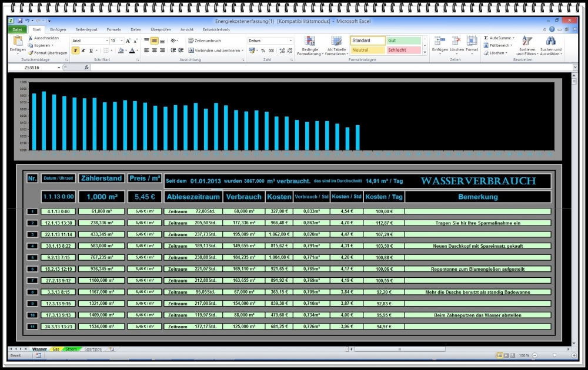
Task: Click the Als Tabelle formatieren icon
Action: 336,42
